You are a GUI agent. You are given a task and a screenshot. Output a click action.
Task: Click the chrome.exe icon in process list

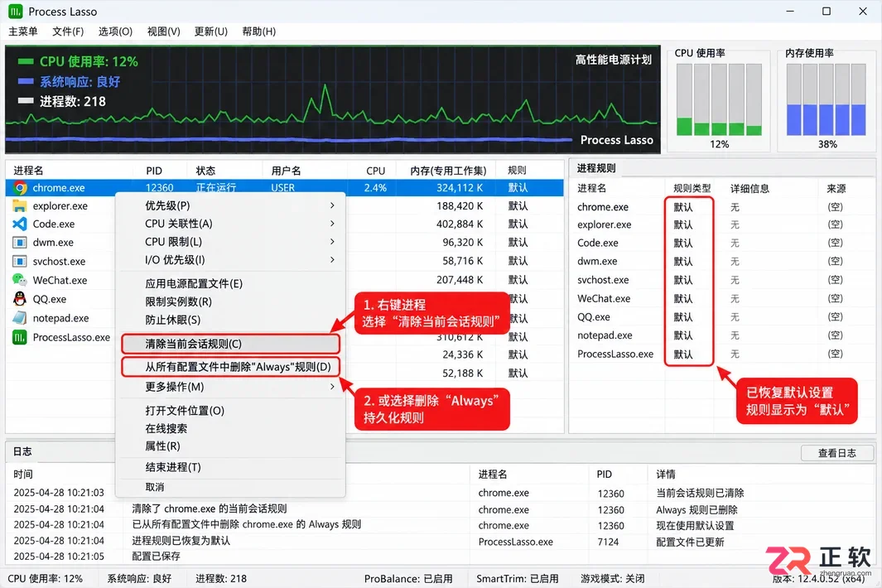(20, 188)
